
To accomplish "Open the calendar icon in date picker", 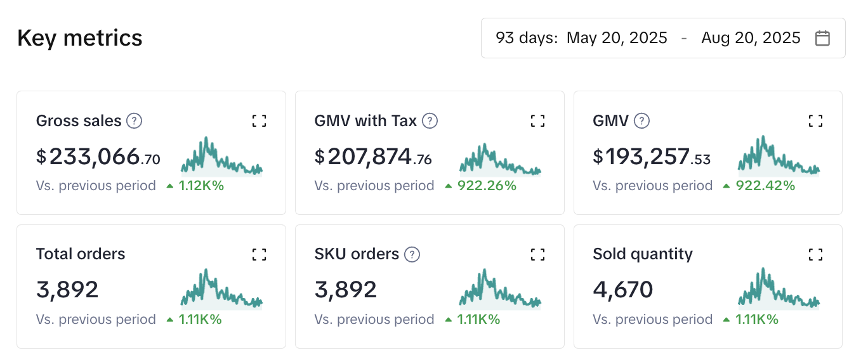I will coord(822,38).
